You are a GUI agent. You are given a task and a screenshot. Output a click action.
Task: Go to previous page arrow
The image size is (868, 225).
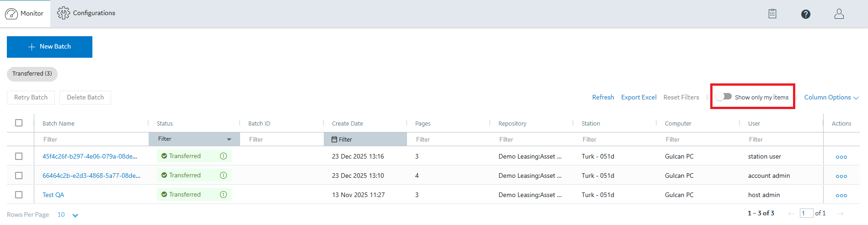pos(792,214)
